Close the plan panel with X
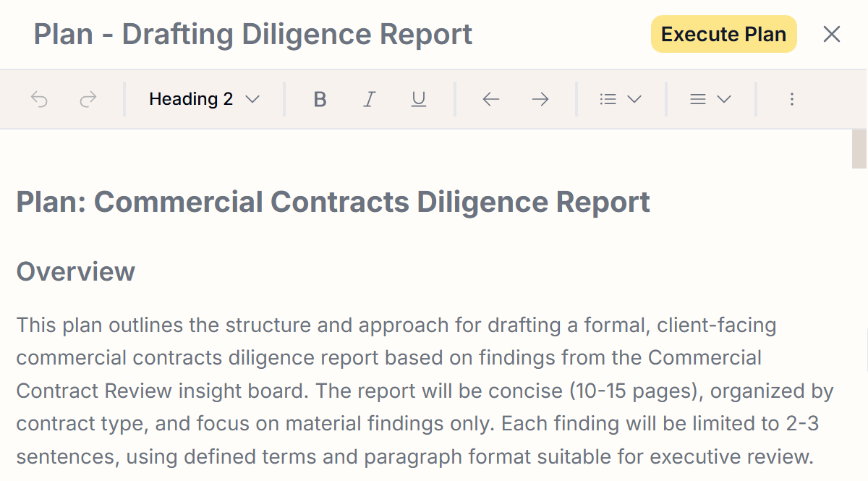 click(832, 34)
